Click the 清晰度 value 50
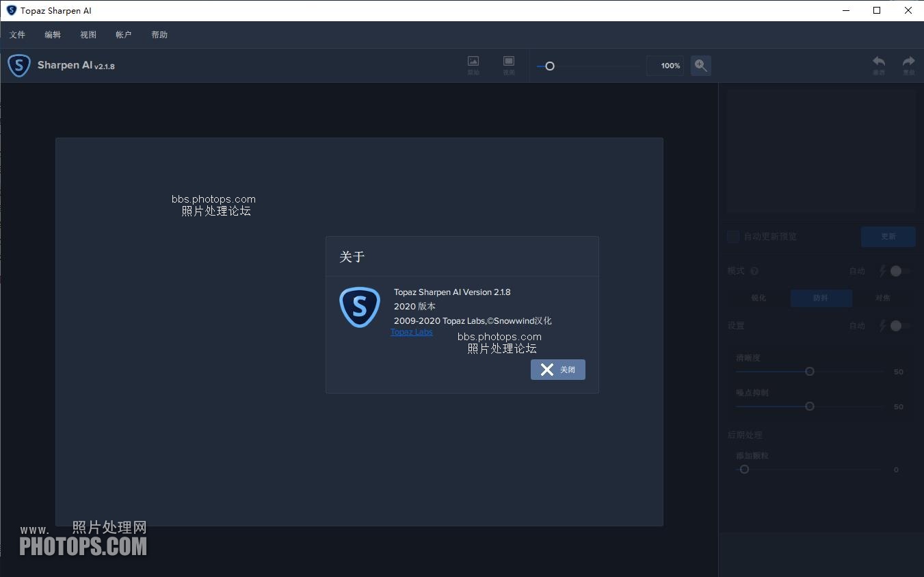Screen dimensions: 924x577 tap(899, 372)
